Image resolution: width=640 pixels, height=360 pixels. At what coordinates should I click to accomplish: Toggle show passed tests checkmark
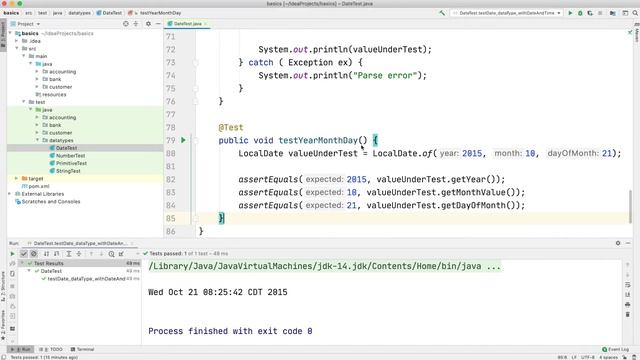24,253
